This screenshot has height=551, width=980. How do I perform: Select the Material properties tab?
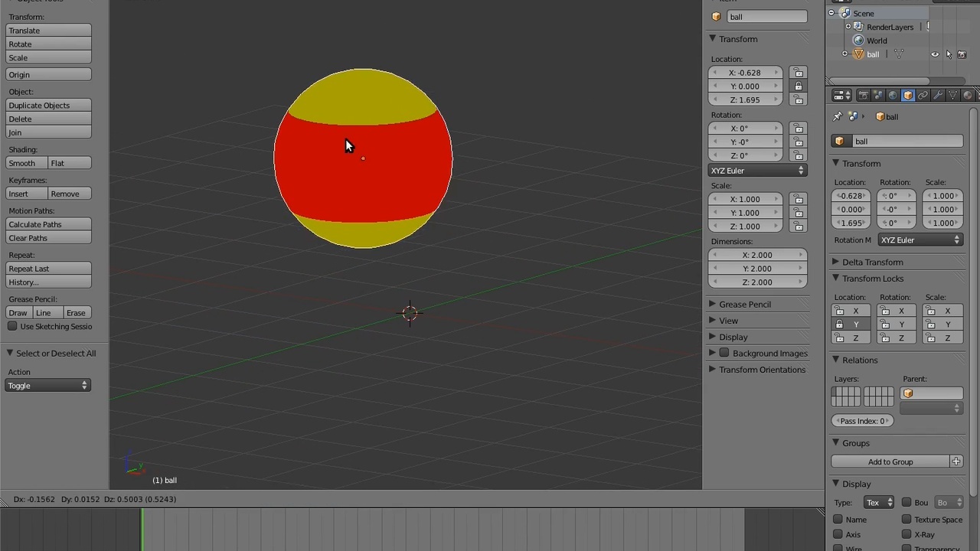pos(968,95)
